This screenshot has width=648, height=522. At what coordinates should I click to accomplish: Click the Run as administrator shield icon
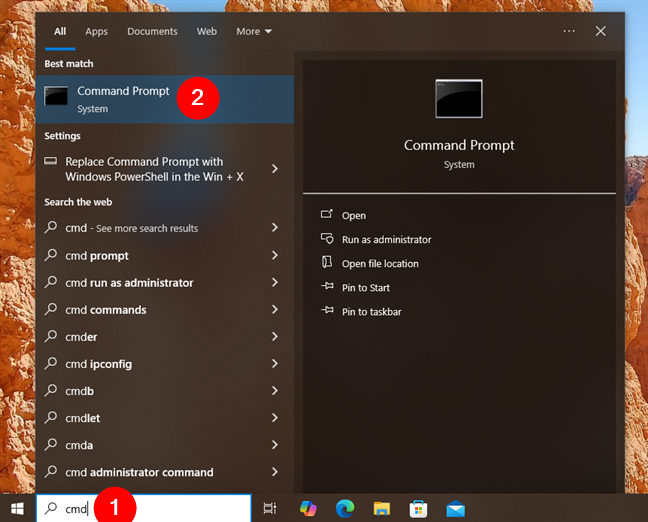tap(327, 238)
